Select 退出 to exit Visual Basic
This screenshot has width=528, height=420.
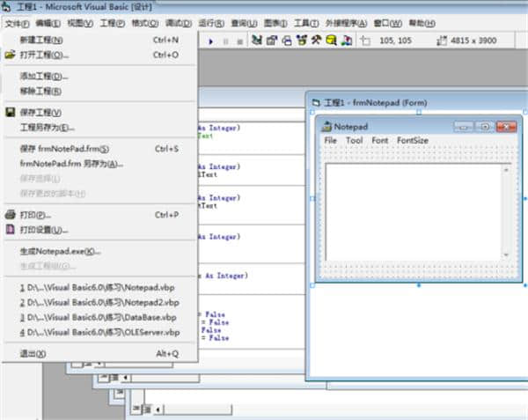33,353
